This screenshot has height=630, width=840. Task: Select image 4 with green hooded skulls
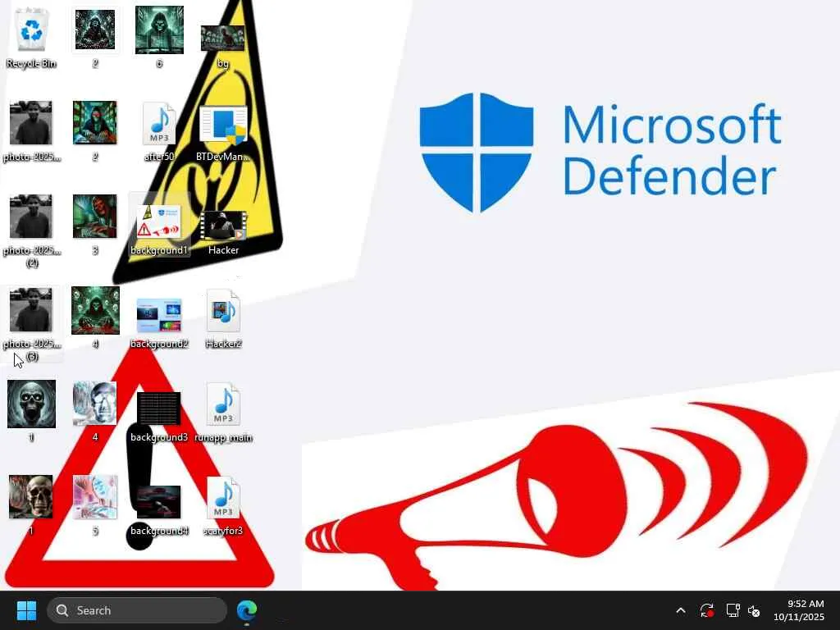(x=95, y=317)
